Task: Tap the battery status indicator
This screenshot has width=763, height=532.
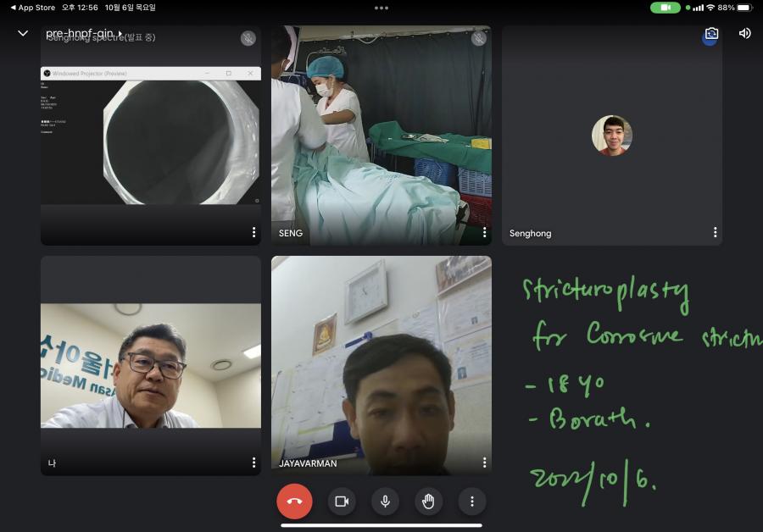Action: click(744, 8)
